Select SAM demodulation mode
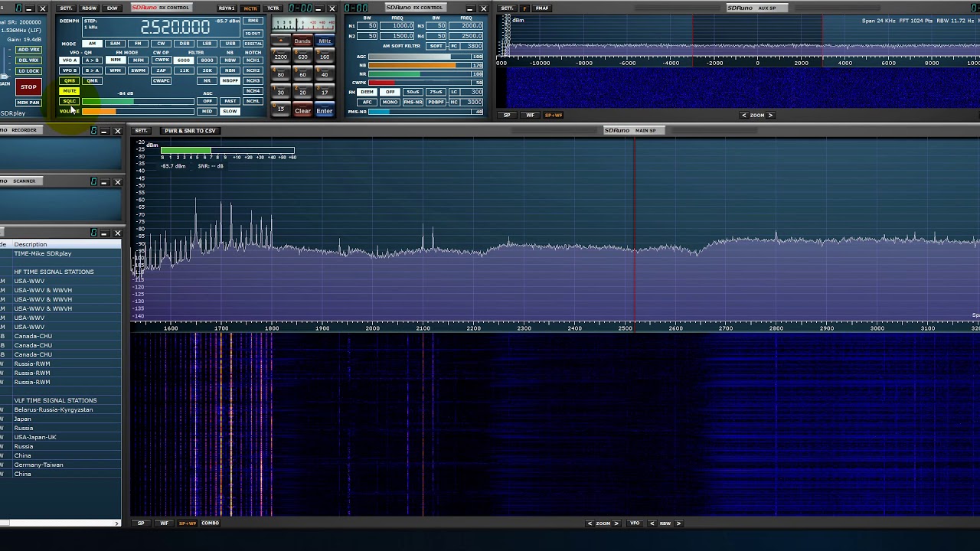 pos(115,44)
